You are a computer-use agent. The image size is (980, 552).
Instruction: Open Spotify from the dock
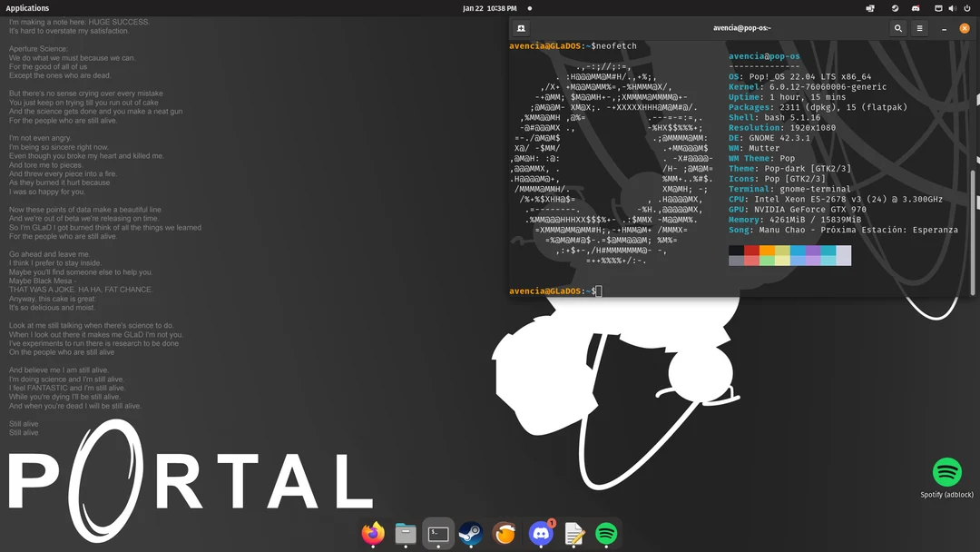606,534
